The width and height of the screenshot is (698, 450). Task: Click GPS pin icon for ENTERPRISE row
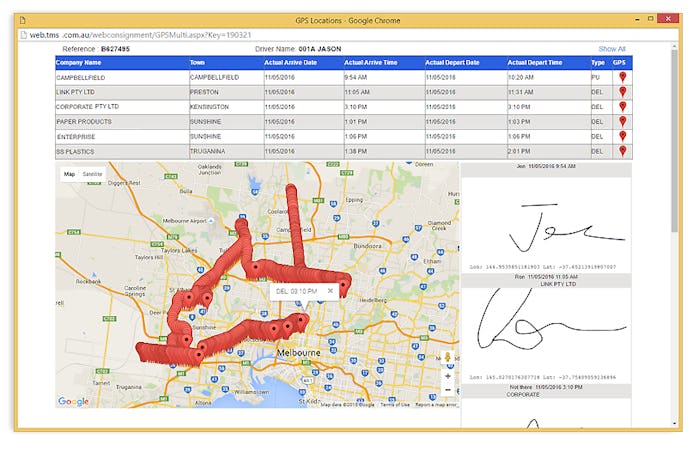click(622, 136)
